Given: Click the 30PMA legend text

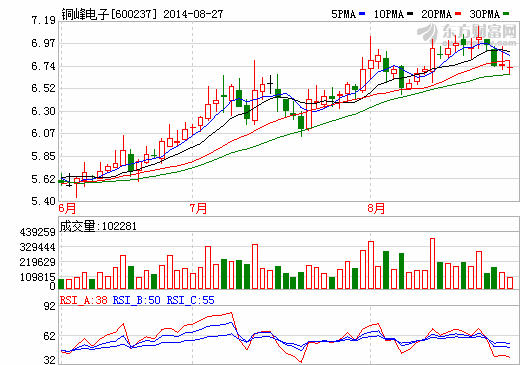Looking at the screenshot, I should tap(485, 14).
